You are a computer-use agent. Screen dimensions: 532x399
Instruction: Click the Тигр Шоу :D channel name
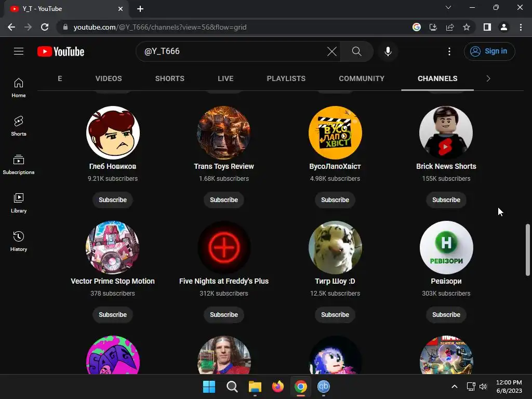point(335,281)
